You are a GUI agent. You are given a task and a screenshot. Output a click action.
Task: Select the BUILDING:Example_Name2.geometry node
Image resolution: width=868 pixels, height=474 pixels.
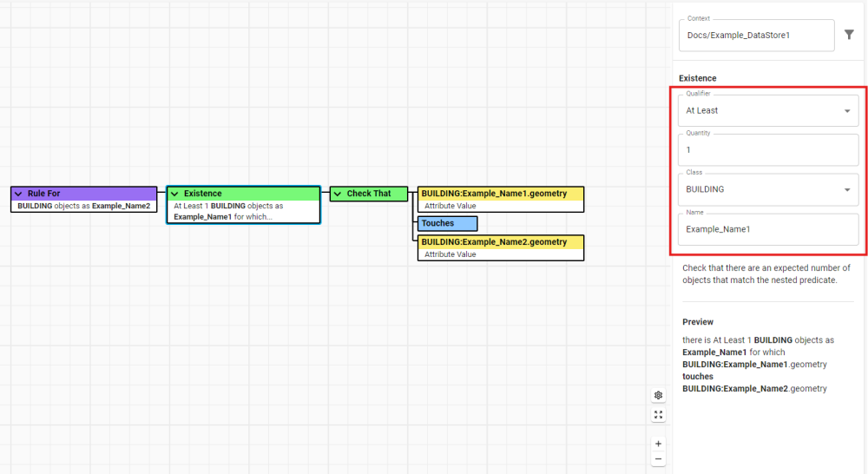tap(500, 242)
